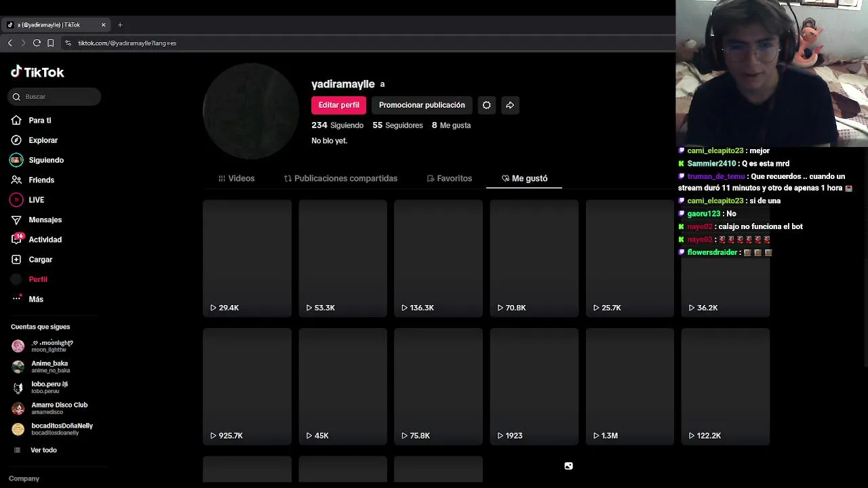This screenshot has width=868, height=488.
Task: Click 'calajo no funciona el bot' message
Action: [x=761, y=226]
